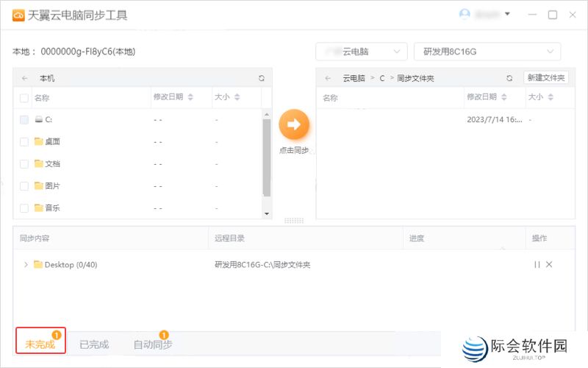The image size is (588, 368).
Task: Pause the Desktop sync task
Action: 537,264
